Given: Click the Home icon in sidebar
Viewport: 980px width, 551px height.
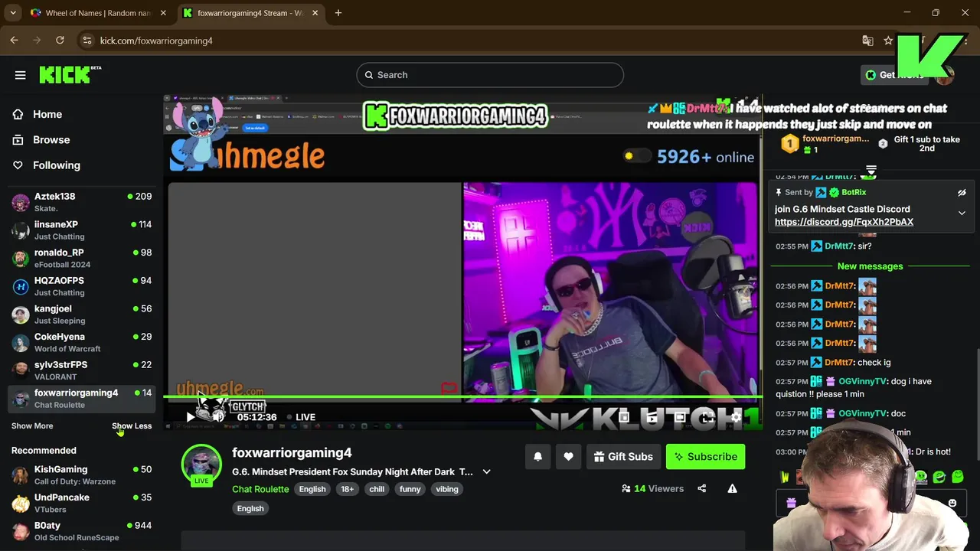Looking at the screenshot, I should pos(18,114).
